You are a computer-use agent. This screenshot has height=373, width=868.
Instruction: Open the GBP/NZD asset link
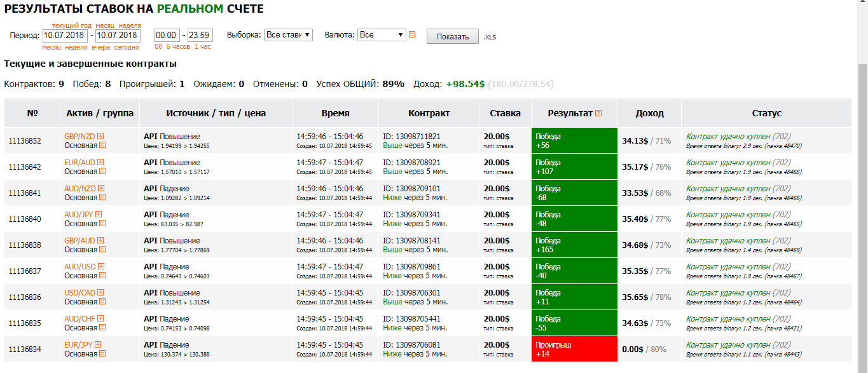click(80, 136)
